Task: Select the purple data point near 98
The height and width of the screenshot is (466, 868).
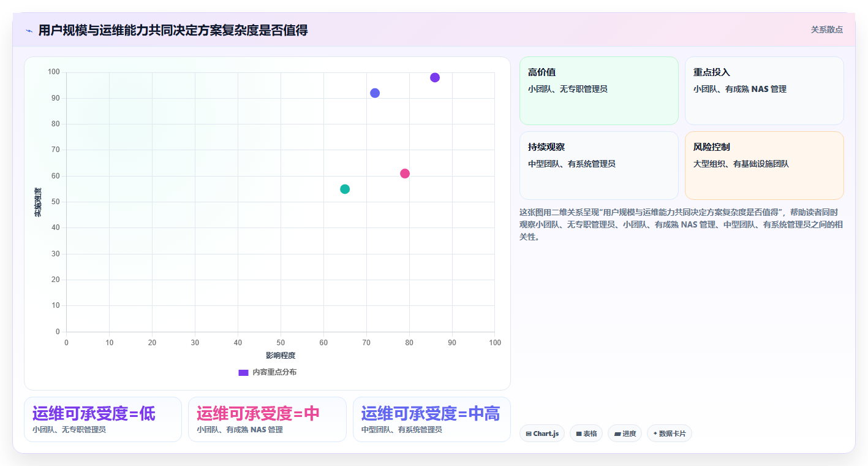Action: pos(435,77)
